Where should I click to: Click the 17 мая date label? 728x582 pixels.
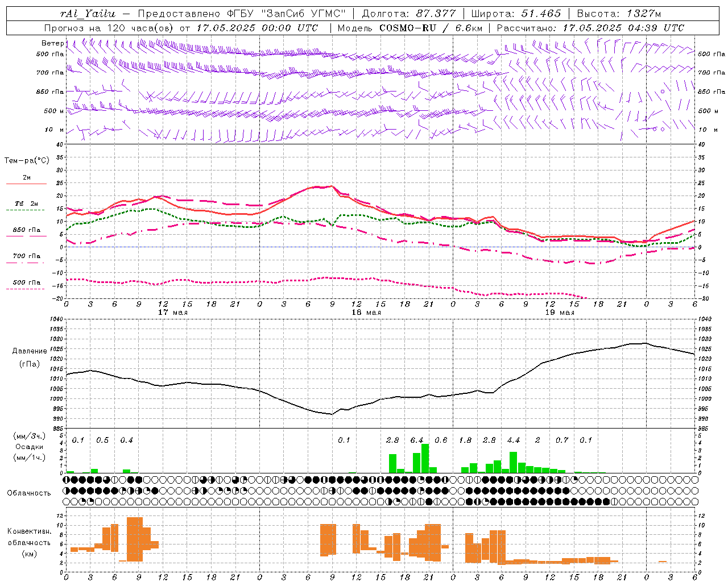point(172,313)
